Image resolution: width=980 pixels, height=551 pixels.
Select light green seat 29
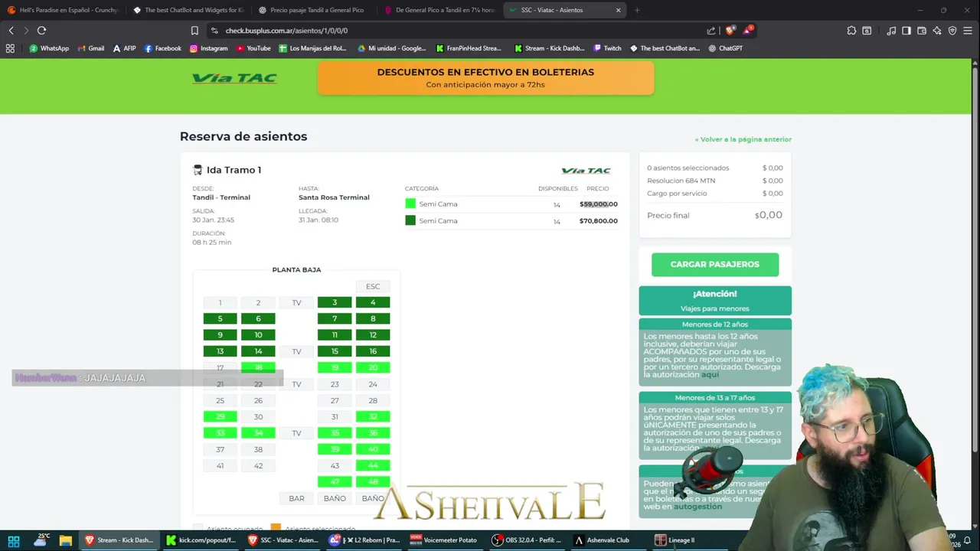pos(220,416)
